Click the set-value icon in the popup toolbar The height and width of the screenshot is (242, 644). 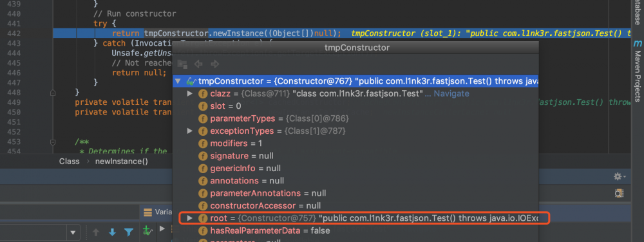(182, 64)
